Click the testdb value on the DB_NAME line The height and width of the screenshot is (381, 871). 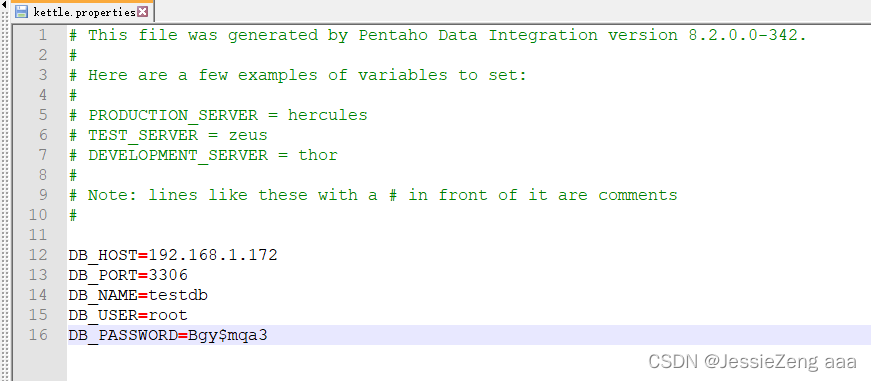click(x=178, y=295)
